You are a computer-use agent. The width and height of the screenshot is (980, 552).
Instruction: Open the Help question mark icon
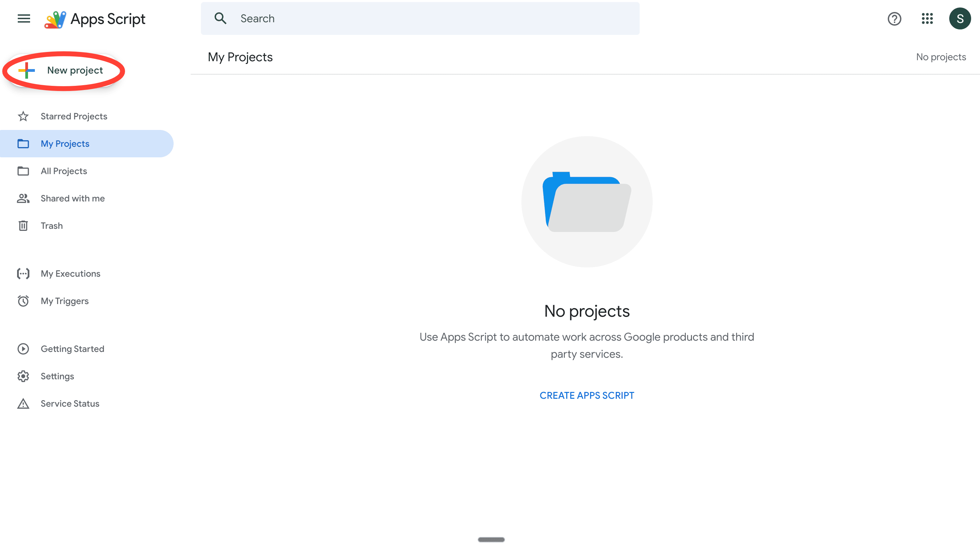point(894,19)
